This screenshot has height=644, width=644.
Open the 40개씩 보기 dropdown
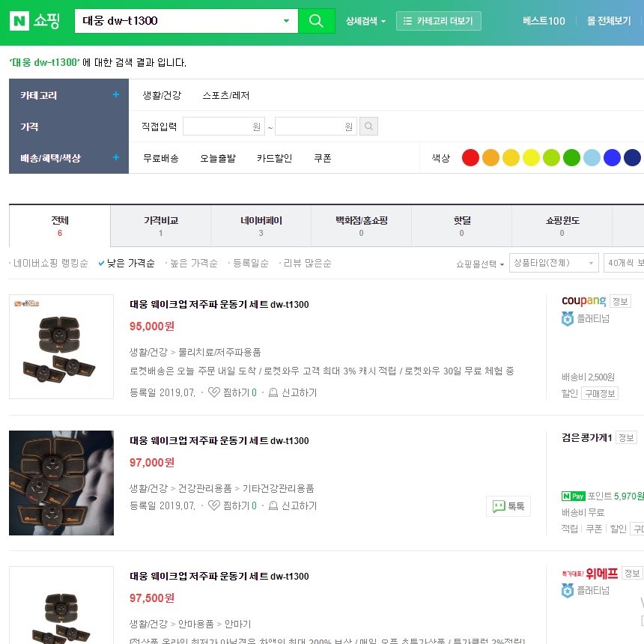coord(624,263)
